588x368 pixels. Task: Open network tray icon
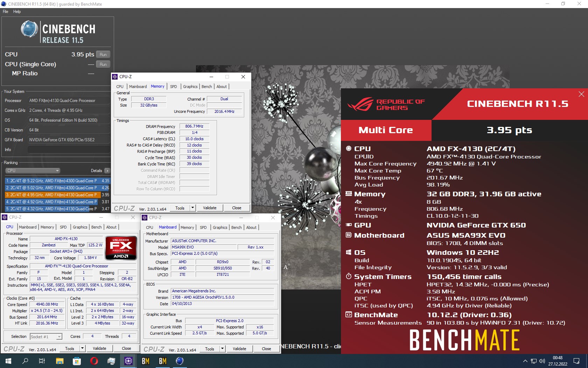click(x=533, y=361)
